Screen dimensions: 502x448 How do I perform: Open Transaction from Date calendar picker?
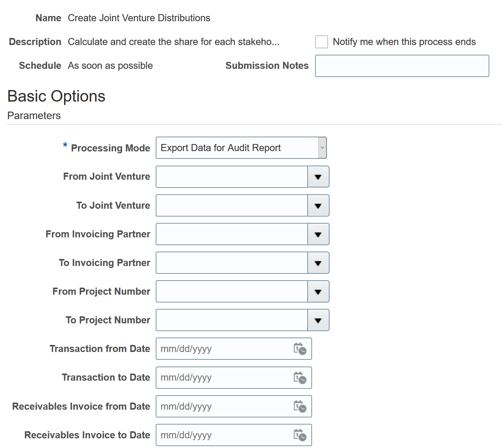click(x=300, y=349)
